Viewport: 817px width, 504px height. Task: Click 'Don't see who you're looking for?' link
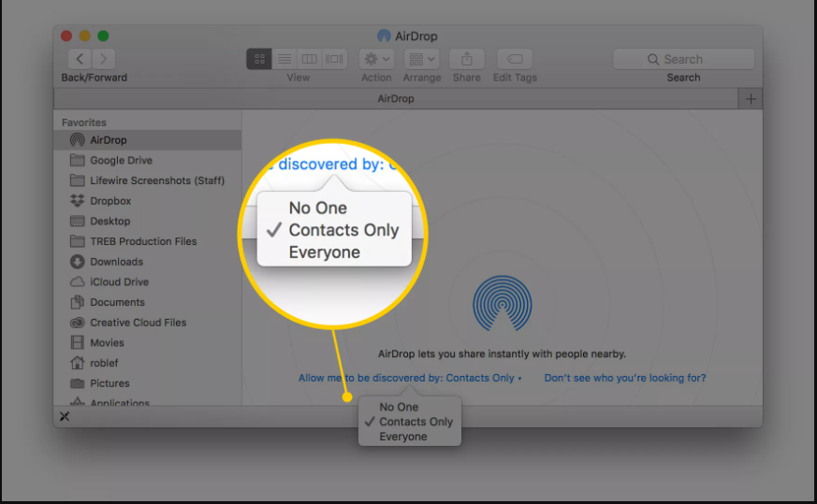click(x=625, y=378)
